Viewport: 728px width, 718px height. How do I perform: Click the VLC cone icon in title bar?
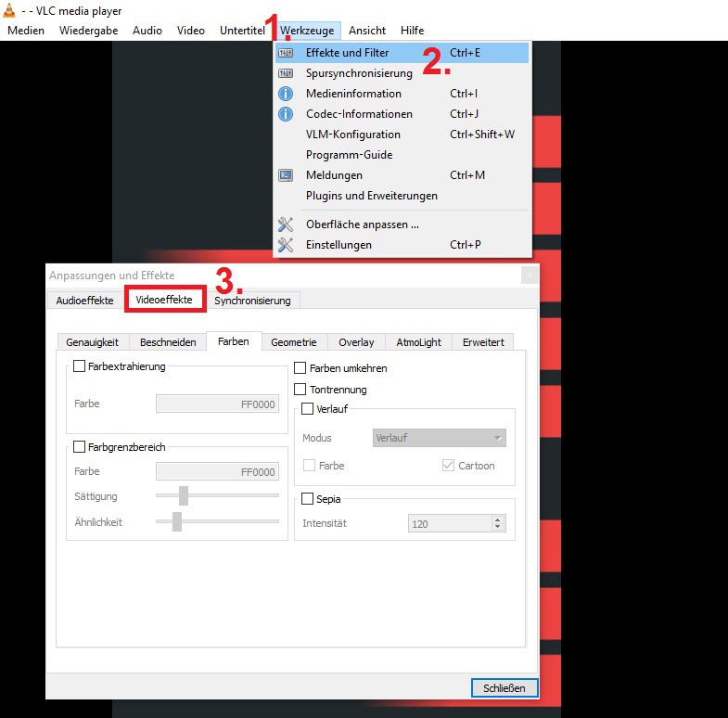click(x=9, y=11)
